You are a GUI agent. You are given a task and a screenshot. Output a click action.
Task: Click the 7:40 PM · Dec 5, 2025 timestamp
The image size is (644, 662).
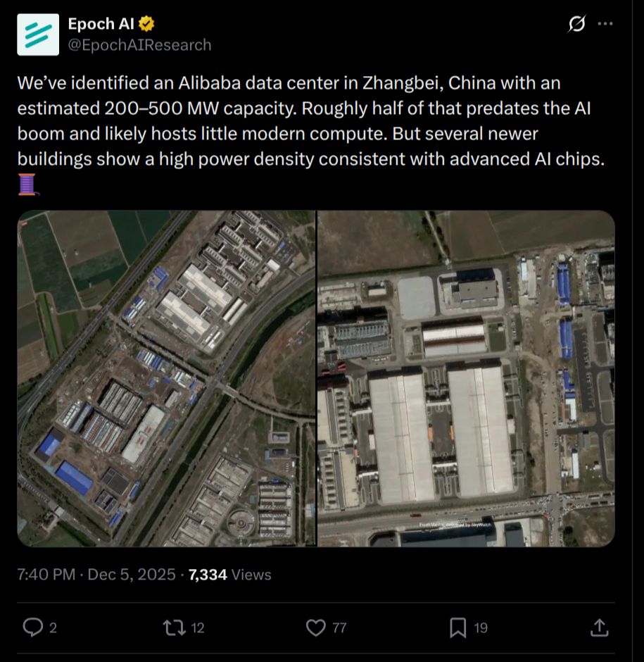96,575
